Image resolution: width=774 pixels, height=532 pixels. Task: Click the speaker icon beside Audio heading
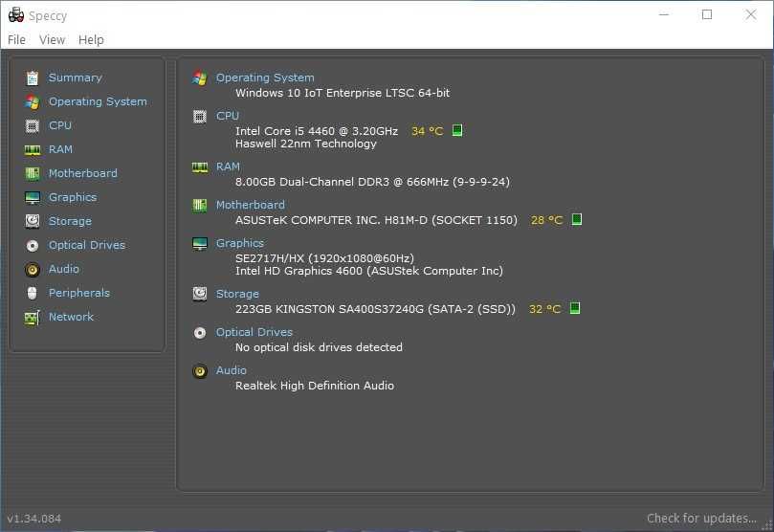pos(200,371)
